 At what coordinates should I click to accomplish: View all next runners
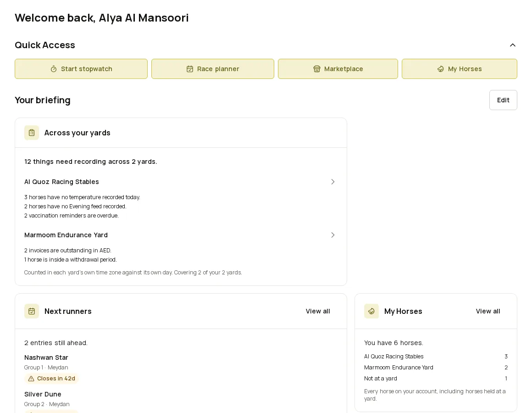pyautogui.click(x=317, y=311)
